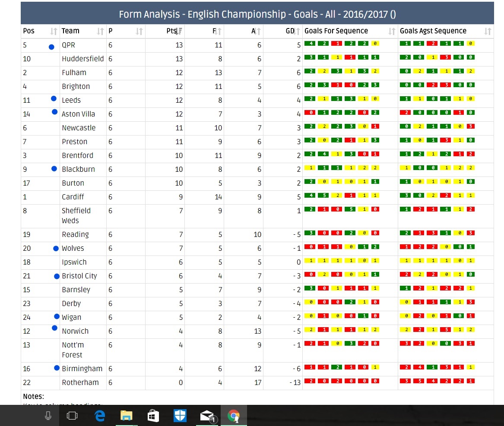The width and height of the screenshot is (504, 426).
Task: Sort by A goals-against column icon
Action: pos(258,31)
